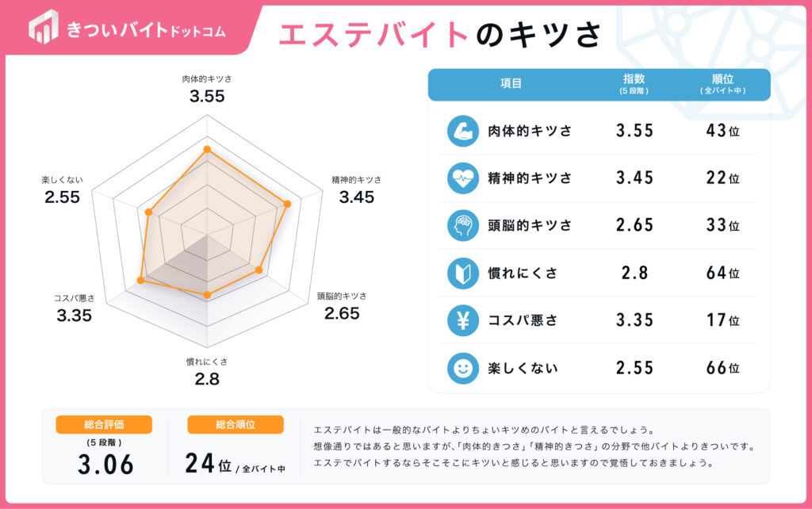Click the きついバイトドットコム site title text
812x509 pixels.
(x=147, y=30)
